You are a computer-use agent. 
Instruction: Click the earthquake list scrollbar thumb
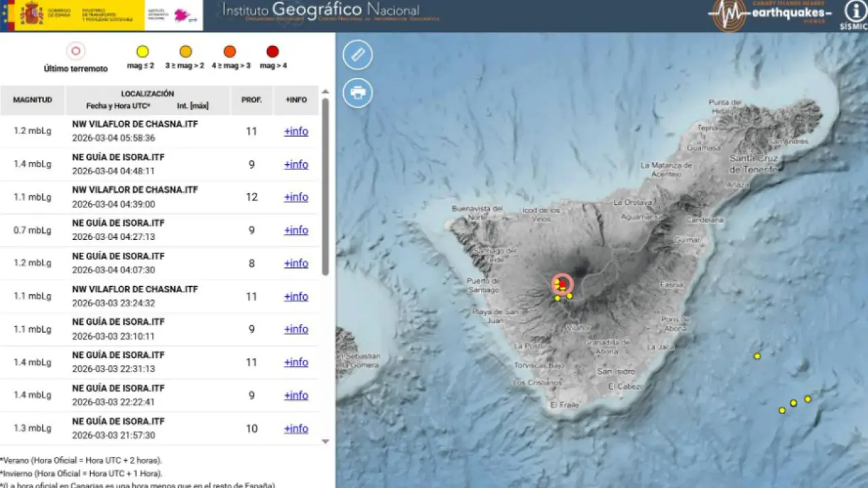325,186
